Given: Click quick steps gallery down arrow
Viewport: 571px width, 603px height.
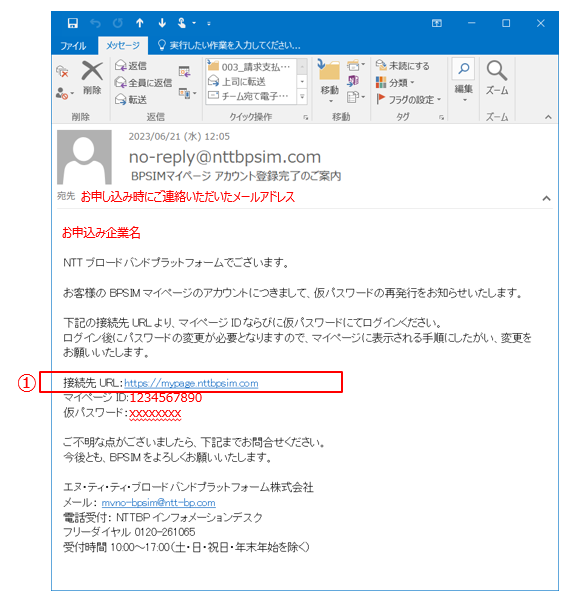Looking at the screenshot, I should (302, 82).
